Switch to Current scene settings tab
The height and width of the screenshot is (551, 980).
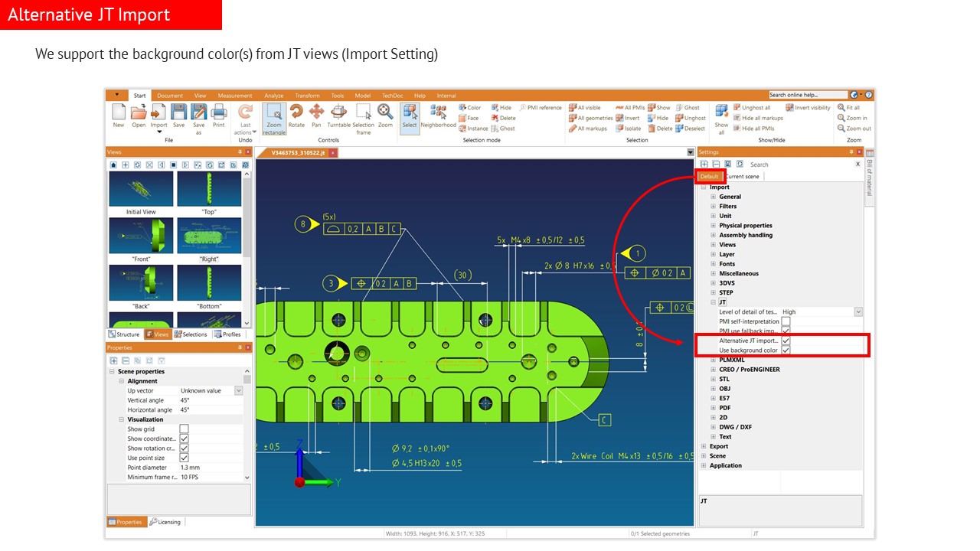[x=743, y=177]
